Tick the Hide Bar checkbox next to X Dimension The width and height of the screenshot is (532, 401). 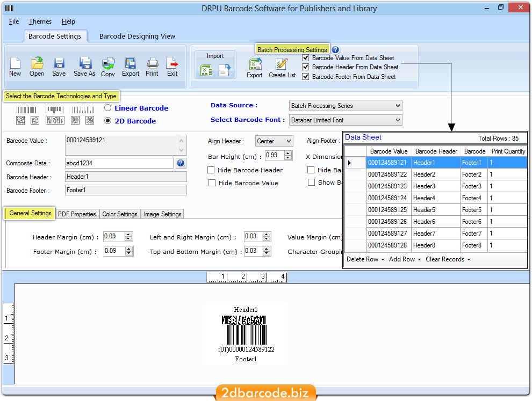click(311, 170)
